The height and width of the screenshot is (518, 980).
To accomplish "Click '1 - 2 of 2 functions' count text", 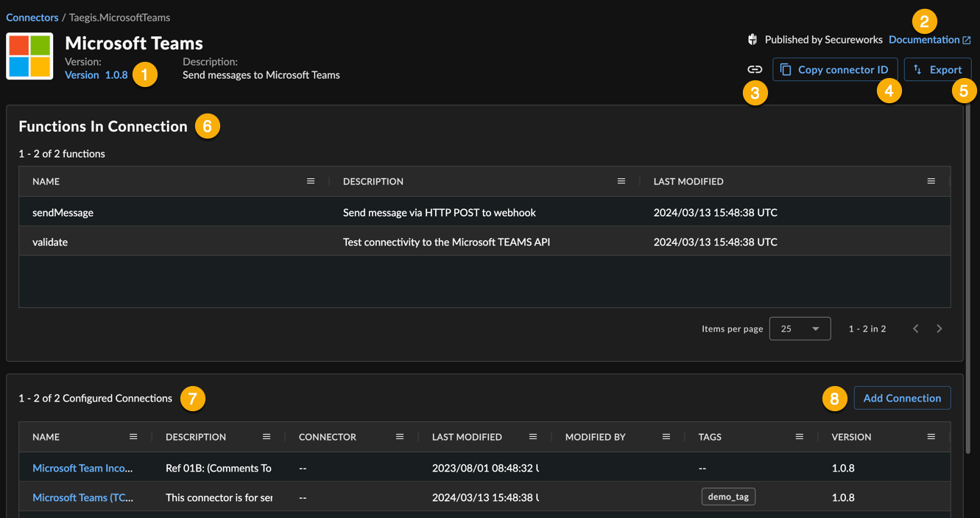I will [x=62, y=153].
